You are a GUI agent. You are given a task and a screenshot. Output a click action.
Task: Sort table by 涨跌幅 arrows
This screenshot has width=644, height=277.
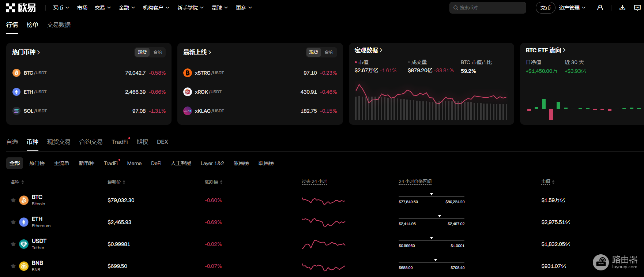tap(221, 182)
